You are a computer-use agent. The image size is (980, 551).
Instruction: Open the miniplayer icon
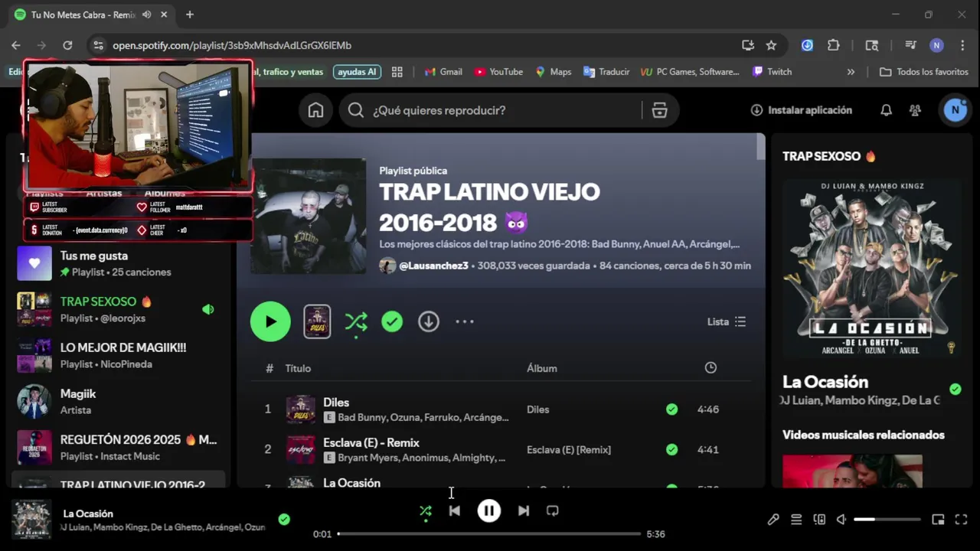tap(938, 520)
